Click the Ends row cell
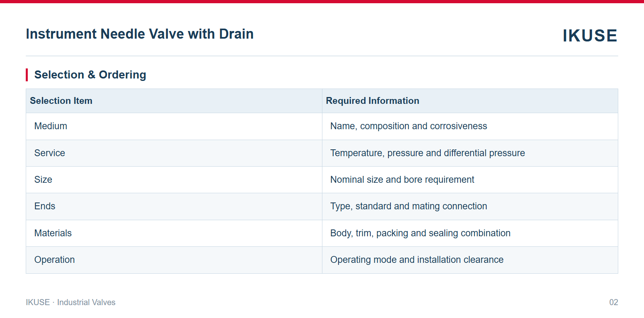644x318 pixels. point(174,206)
